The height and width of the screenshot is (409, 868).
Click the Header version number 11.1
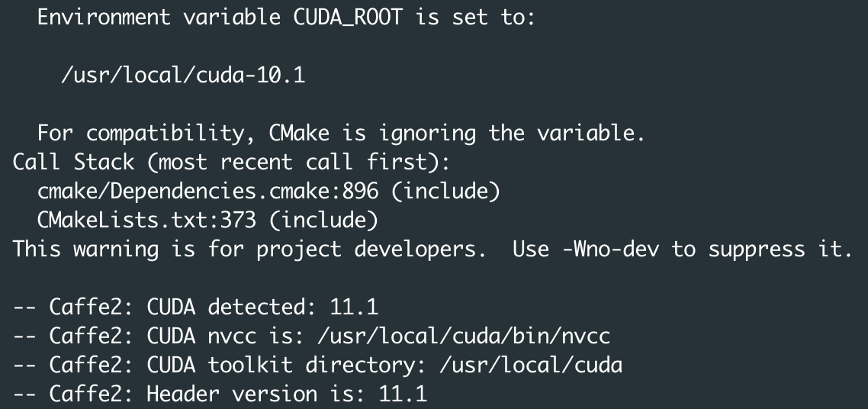403,395
